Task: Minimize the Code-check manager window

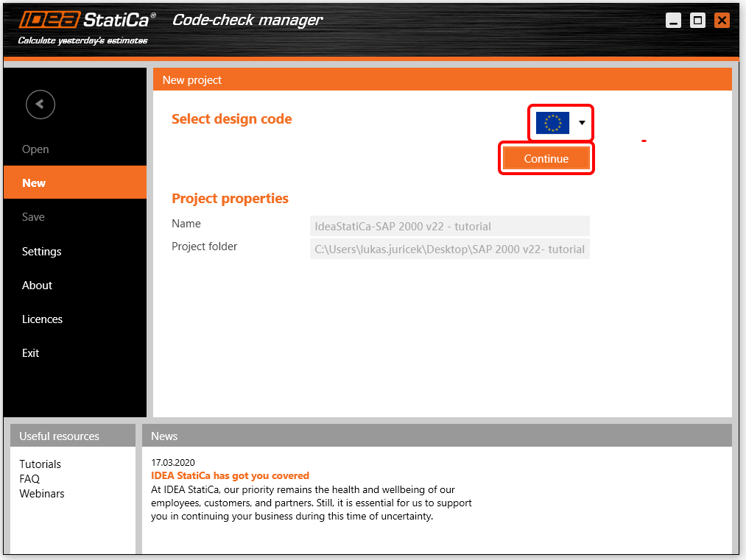Action: 673,21
